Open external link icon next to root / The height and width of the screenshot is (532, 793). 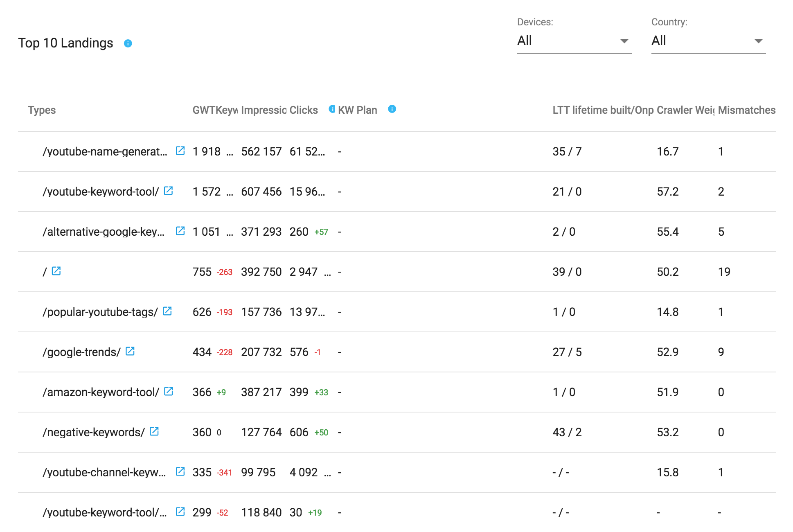coord(56,271)
